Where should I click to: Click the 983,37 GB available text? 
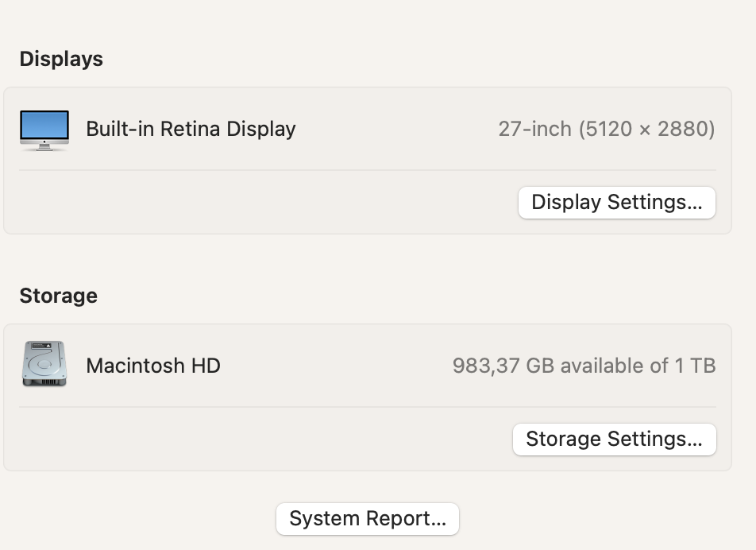548,366
